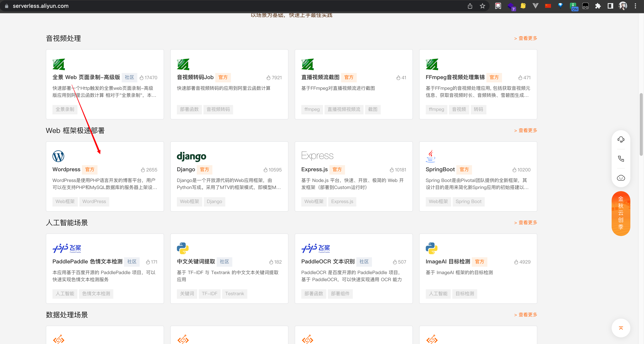The image size is (644, 344).
Task: Open the SpringBoot card title
Action: (x=440, y=169)
